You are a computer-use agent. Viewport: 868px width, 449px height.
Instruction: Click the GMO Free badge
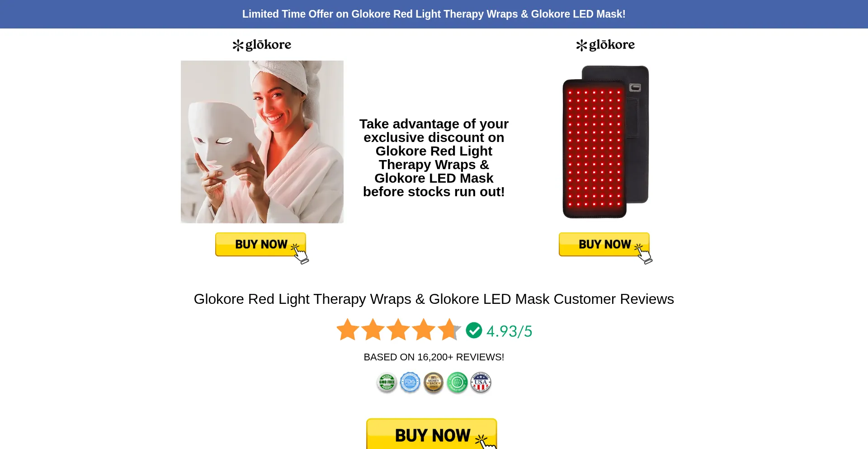click(387, 383)
